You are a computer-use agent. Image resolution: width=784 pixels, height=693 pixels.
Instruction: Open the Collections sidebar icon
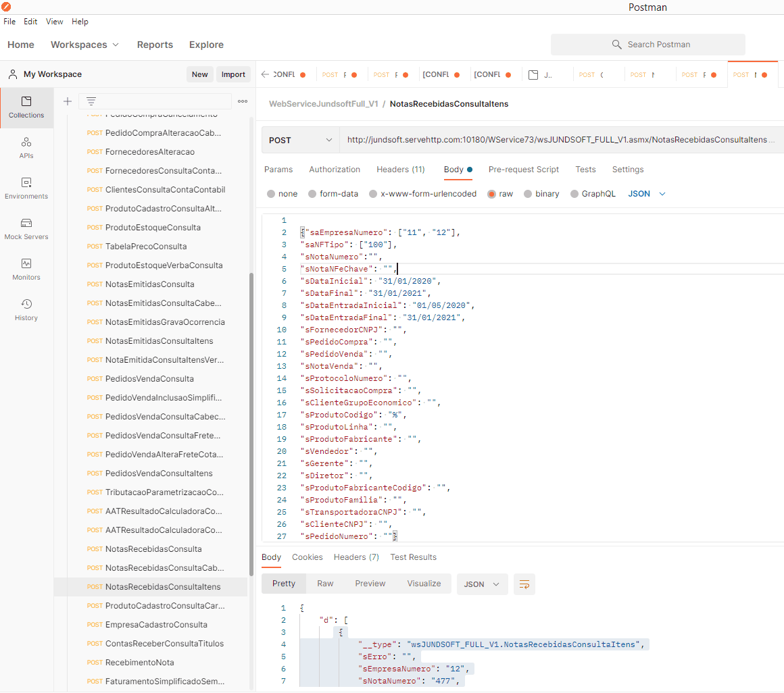[x=26, y=107]
